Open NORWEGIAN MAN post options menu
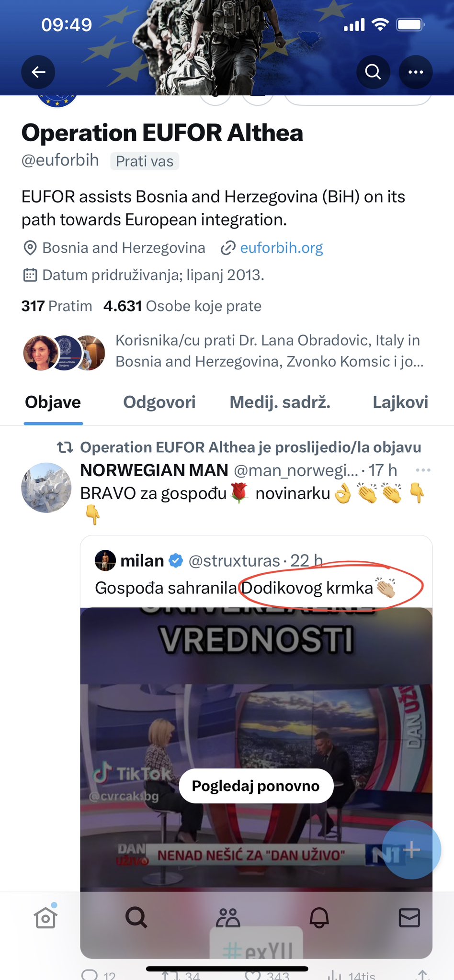The image size is (454, 980). click(423, 470)
